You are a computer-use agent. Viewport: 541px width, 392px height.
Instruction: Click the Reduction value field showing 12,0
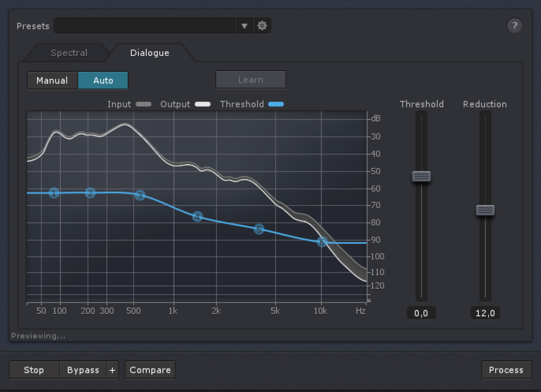coord(485,313)
